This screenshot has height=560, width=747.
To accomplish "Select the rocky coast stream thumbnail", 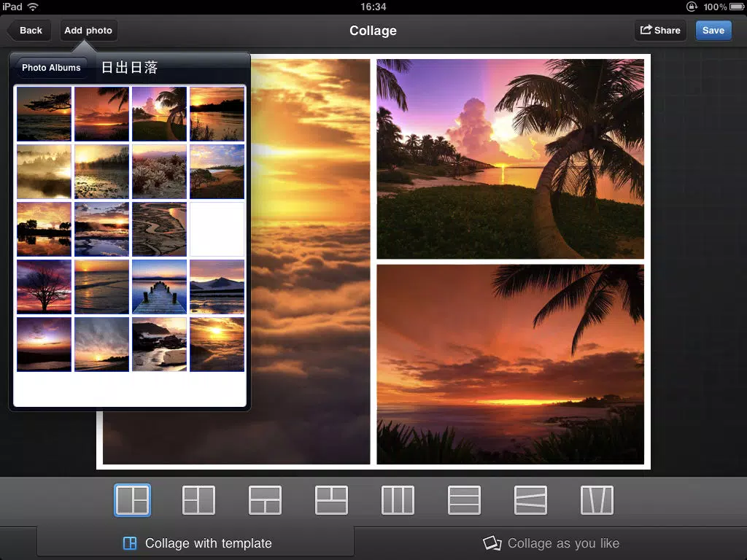I will pyautogui.click(x=160, y=344).
